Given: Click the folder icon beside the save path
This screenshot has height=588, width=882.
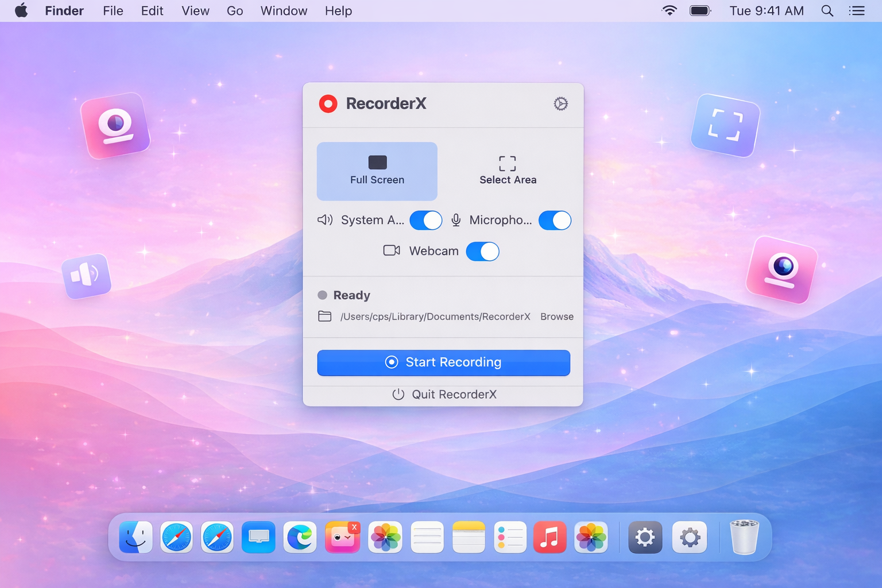Looking at the screenshot, I should 325,316.
